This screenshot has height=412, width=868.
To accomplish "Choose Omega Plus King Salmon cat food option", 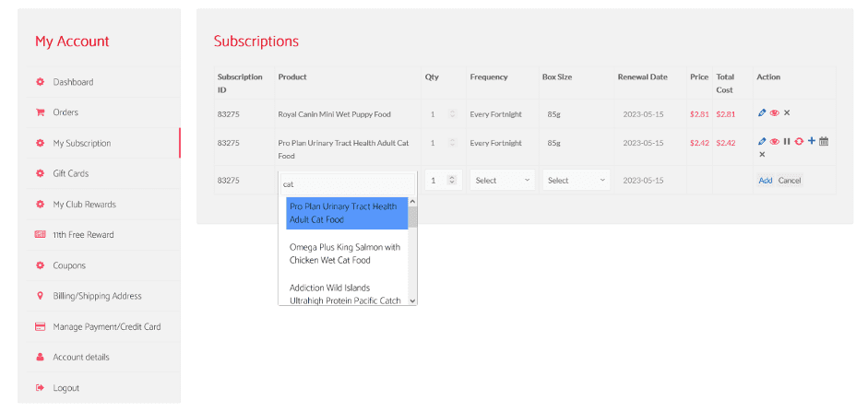I will [x=344, y=253].
